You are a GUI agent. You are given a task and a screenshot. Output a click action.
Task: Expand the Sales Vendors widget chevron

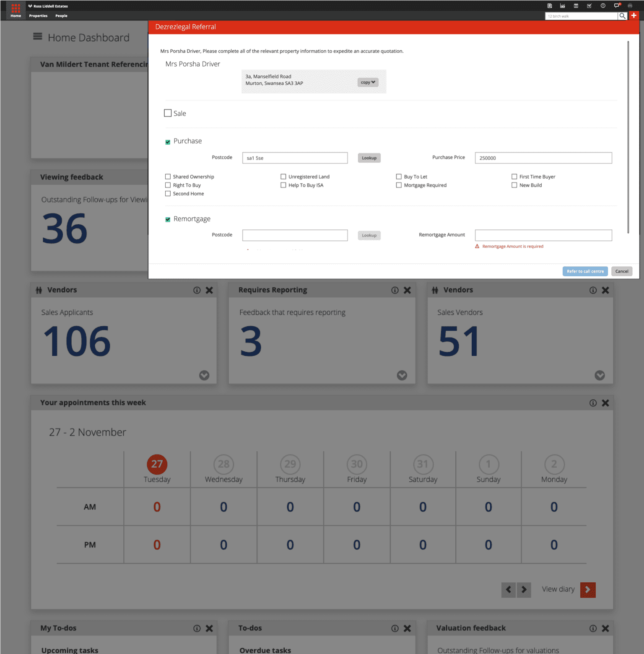pos(600,375)
